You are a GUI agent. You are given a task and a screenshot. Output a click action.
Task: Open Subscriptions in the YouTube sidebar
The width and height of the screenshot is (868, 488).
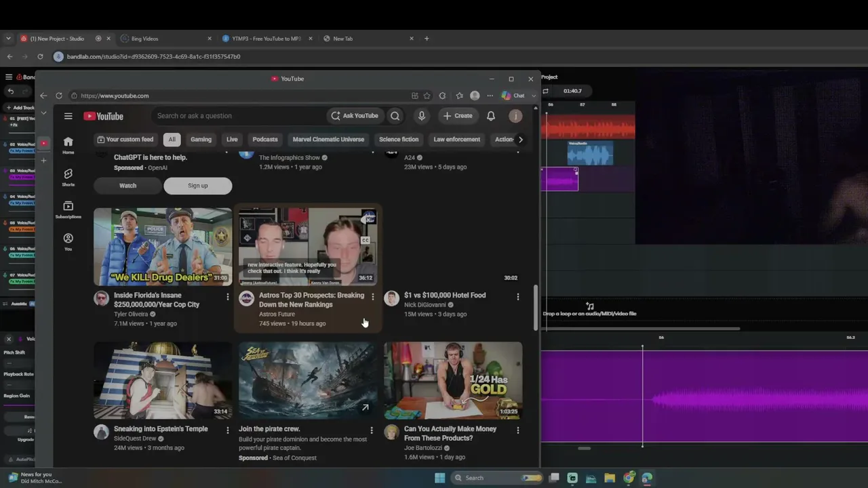[x=68, y=210]
